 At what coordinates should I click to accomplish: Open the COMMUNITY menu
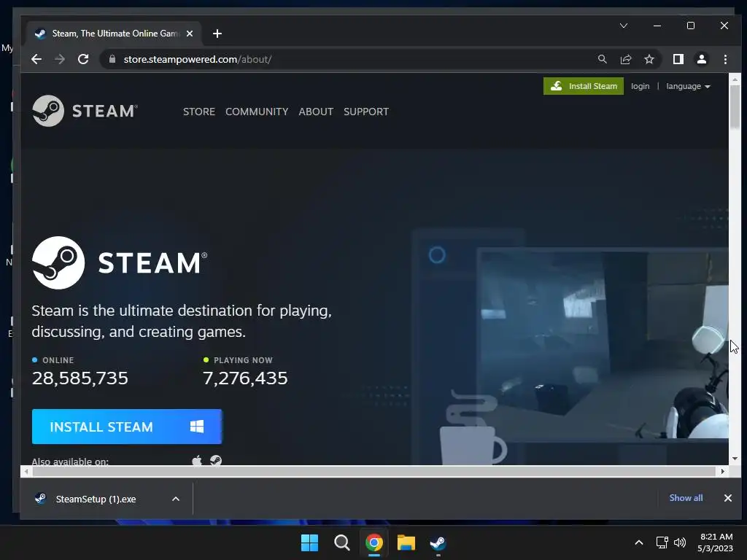pyautogui.click(x=257, y=112)
